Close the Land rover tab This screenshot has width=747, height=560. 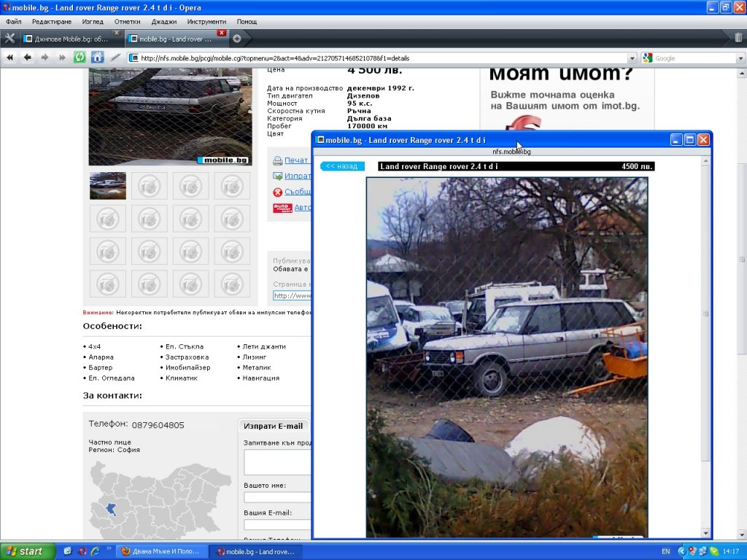point(222,33)
